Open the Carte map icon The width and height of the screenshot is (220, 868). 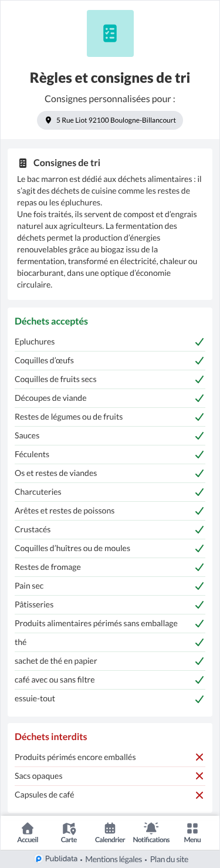(x=69, y=828)
